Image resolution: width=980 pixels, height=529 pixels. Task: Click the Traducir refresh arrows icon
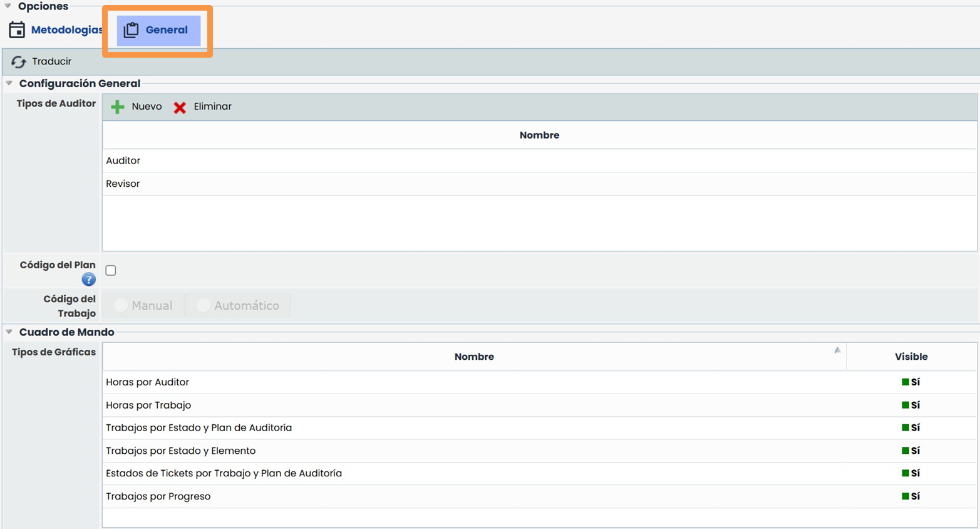pyautogui.click(x=19, y=61)
